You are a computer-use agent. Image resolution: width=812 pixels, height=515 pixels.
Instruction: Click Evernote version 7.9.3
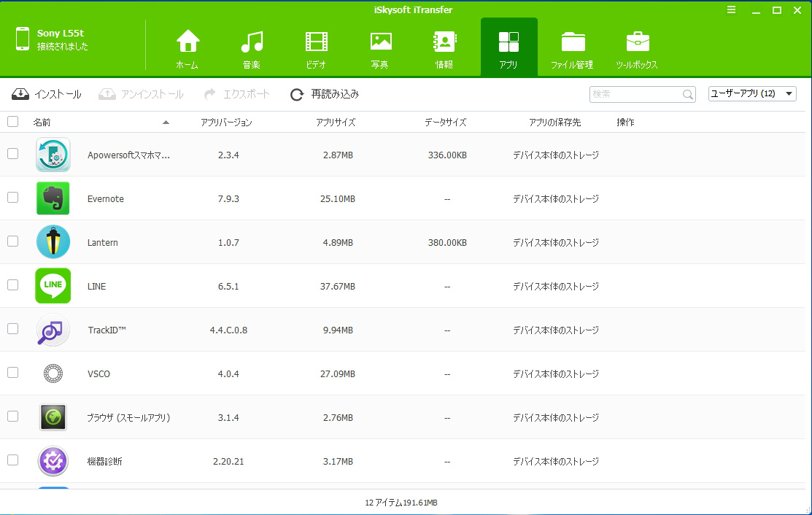(x=228, y=198)
